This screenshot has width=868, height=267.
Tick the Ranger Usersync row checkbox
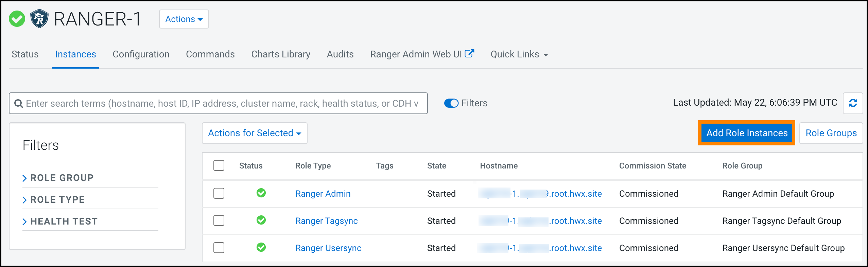(x=219, y=248)
